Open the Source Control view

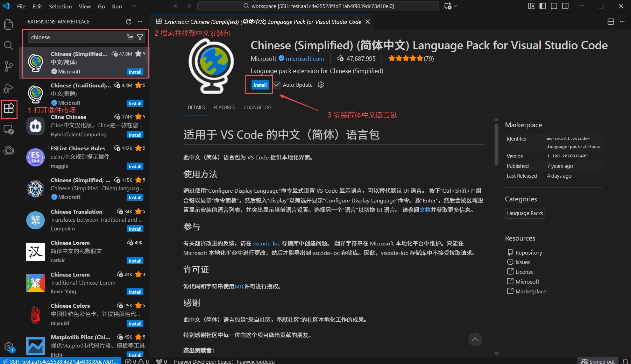click(x=9, y=66)
